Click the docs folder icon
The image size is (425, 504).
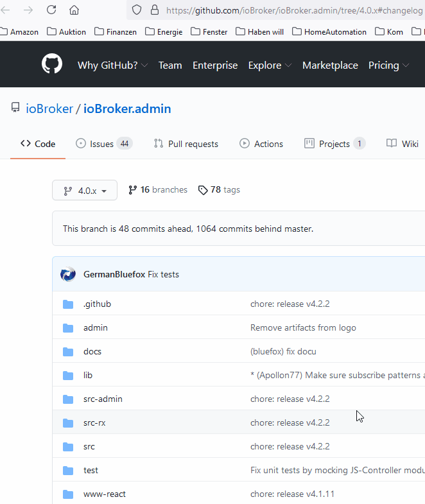click(68, 352)
